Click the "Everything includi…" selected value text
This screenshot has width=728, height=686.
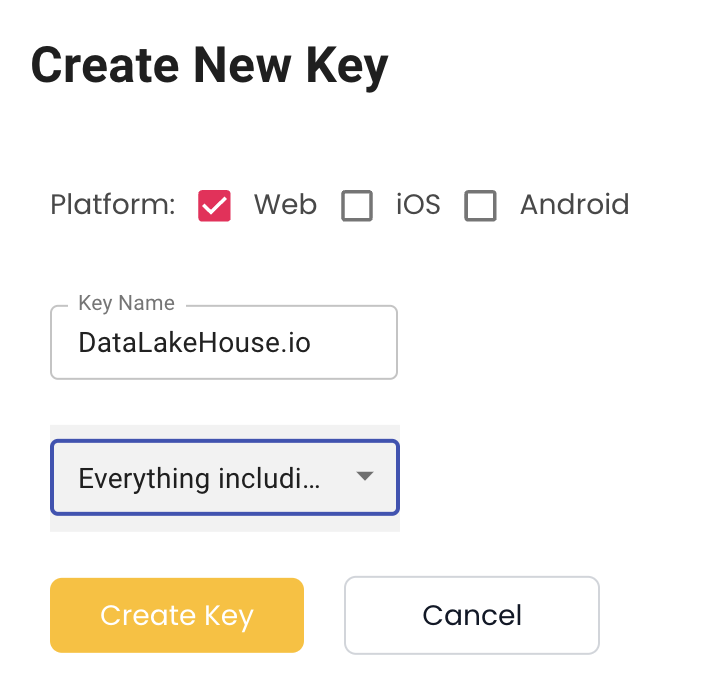[199, 479]
